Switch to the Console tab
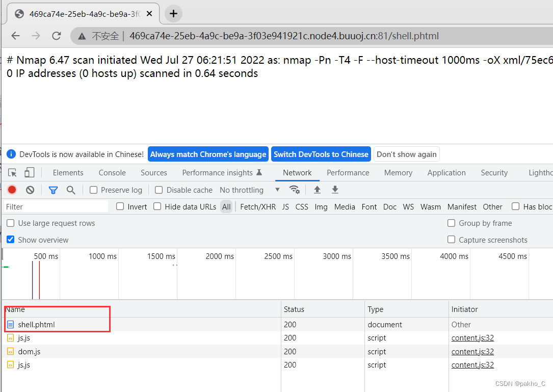 coord(112,172)
